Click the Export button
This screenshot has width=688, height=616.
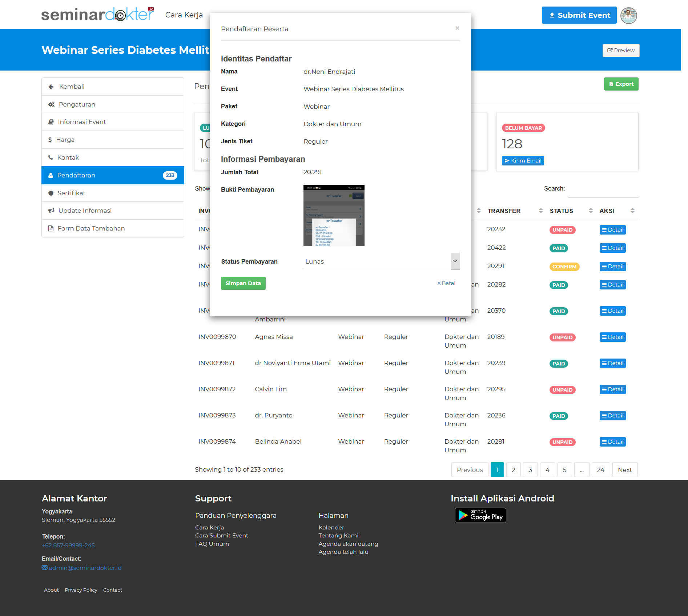(621, 84)
